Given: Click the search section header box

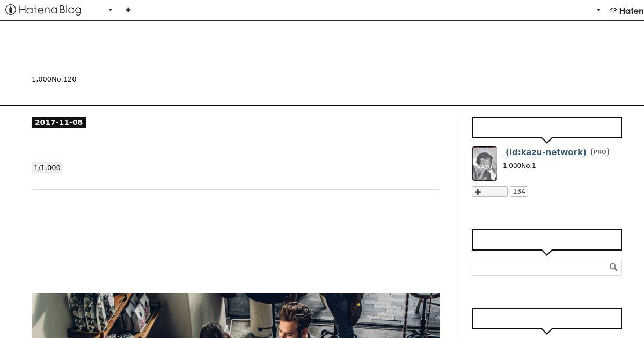Looking at the screenshot, I should point(547,240).
